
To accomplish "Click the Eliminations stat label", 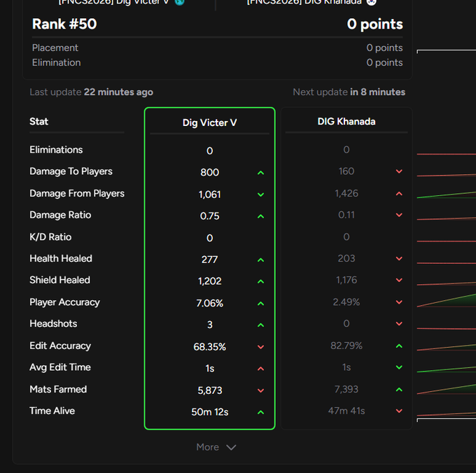I will click(56, 150).
